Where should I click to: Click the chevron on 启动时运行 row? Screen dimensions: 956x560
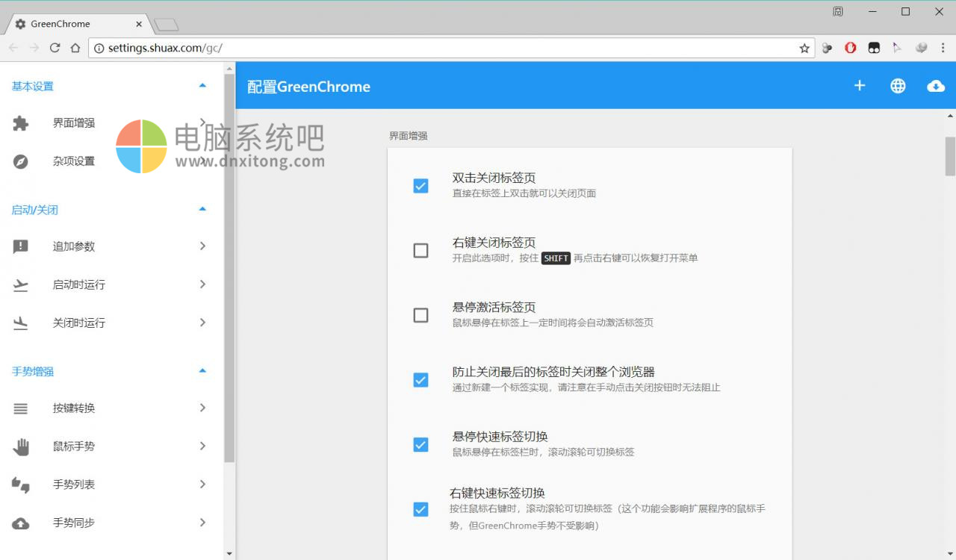point(202,284)
